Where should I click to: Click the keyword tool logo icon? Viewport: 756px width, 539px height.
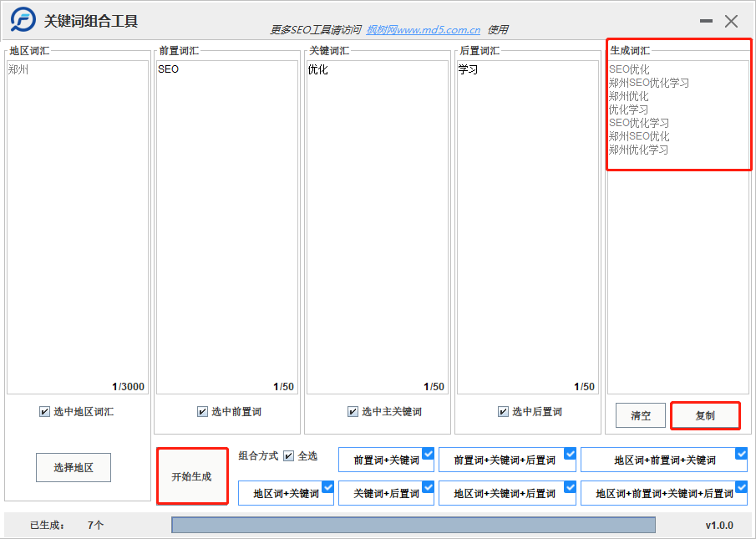[x=23, y=20]
